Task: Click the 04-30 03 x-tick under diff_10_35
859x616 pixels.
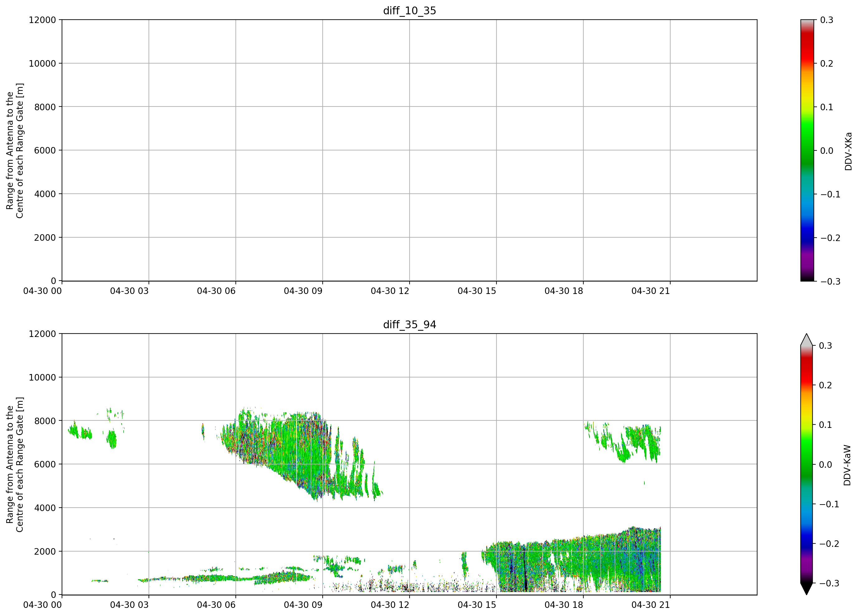Action: (x=130, y=291)
